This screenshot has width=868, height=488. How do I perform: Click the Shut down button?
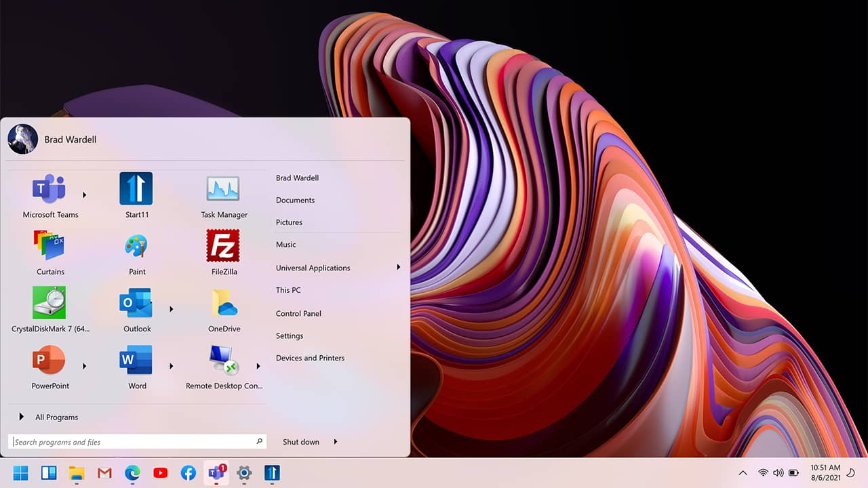[x=301, y=442]
